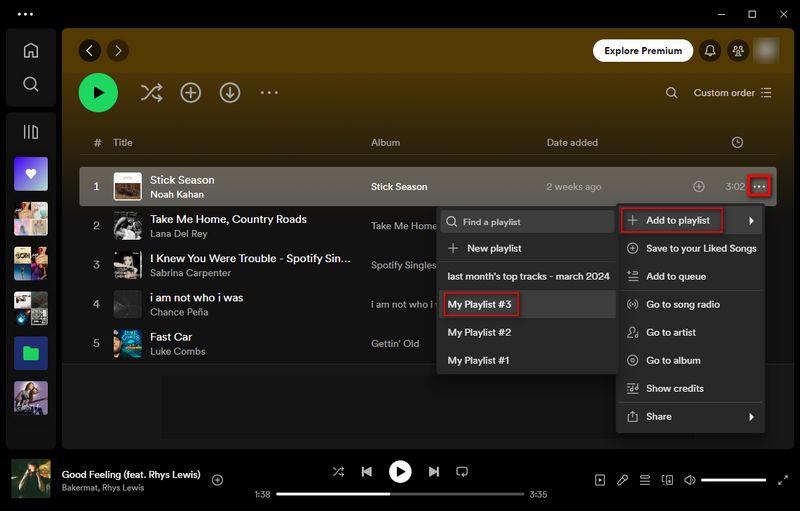This screenshot has width=800, height=511.
Task: Add to last month's top tracks - march 2024
Action: 527,276
